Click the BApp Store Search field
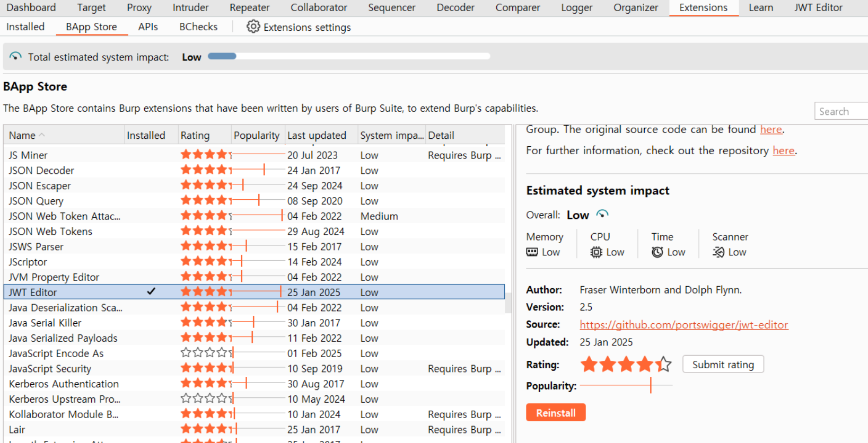This screenshot has height=443, width=868. point(841,111)
